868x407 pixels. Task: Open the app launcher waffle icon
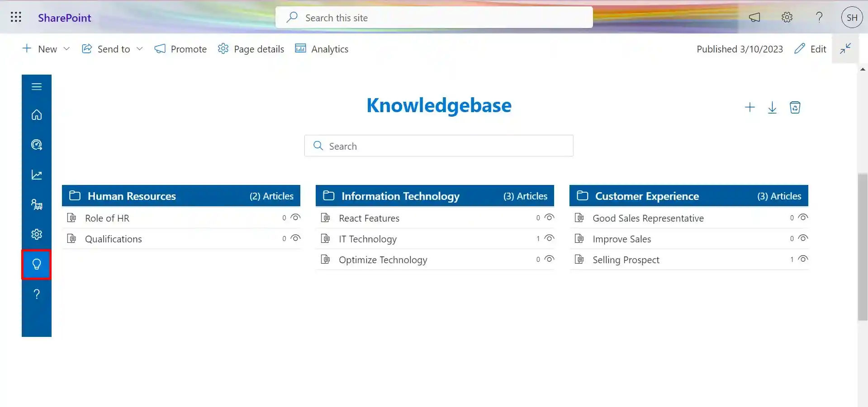tap(16, 17)
